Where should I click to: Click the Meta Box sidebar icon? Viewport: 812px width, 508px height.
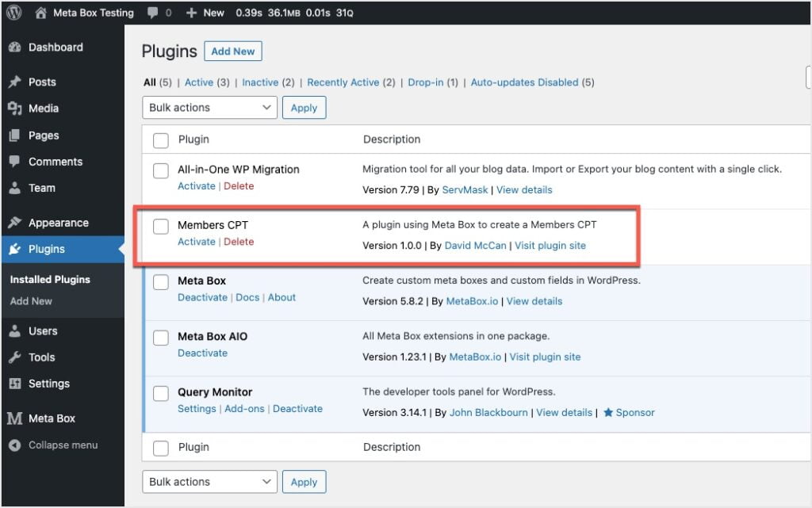tap(13, 418)
